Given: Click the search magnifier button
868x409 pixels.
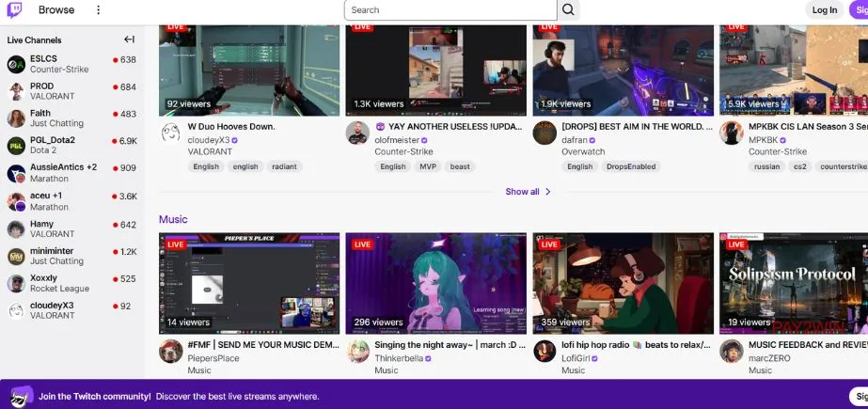Looking at the screenshot, I should [569, 10].
